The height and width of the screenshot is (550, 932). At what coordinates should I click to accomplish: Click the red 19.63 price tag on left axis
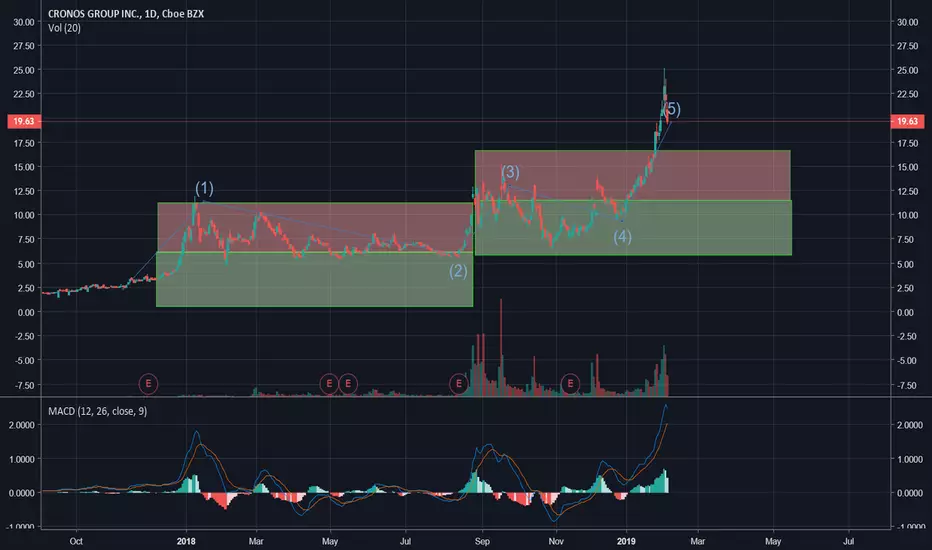(24, 121)
